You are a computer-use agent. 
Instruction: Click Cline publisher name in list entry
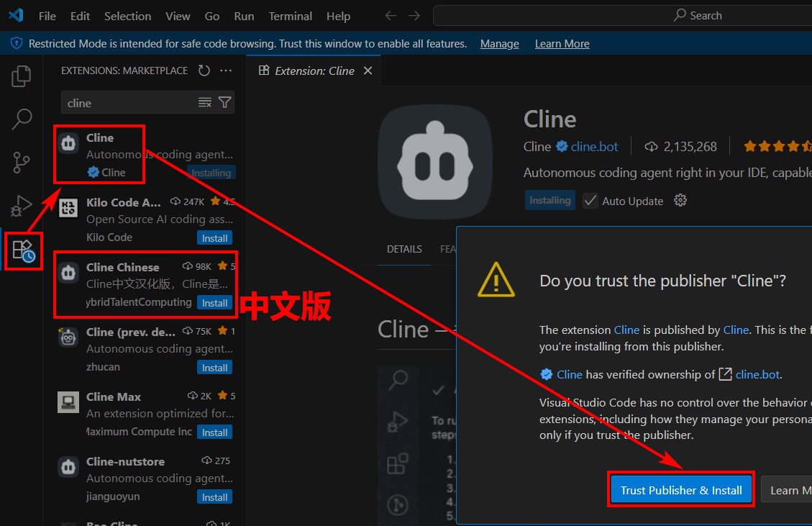pos(114,172)
